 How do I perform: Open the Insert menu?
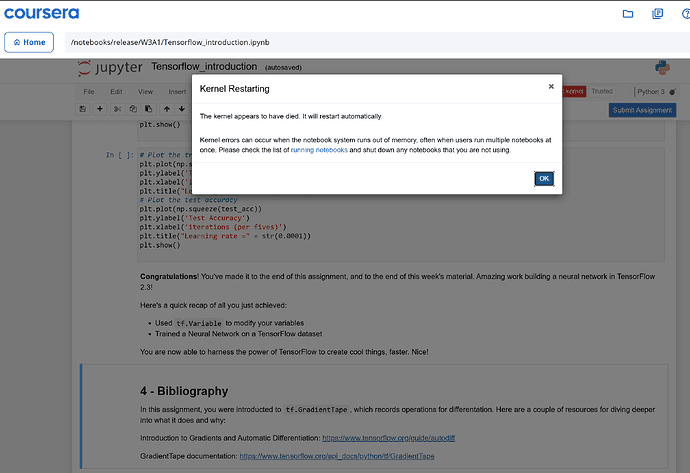pyautogui.click(x=177, y=92)
